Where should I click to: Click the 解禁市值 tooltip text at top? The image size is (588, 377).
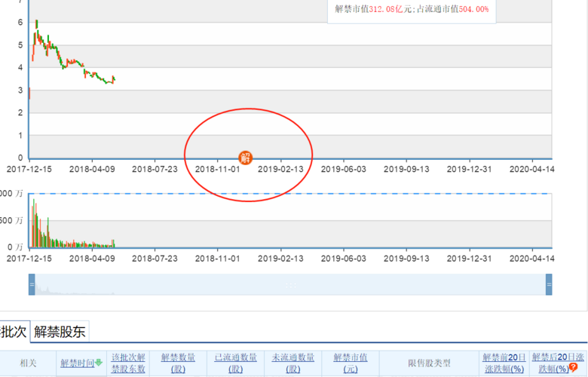tap(412, 9)
